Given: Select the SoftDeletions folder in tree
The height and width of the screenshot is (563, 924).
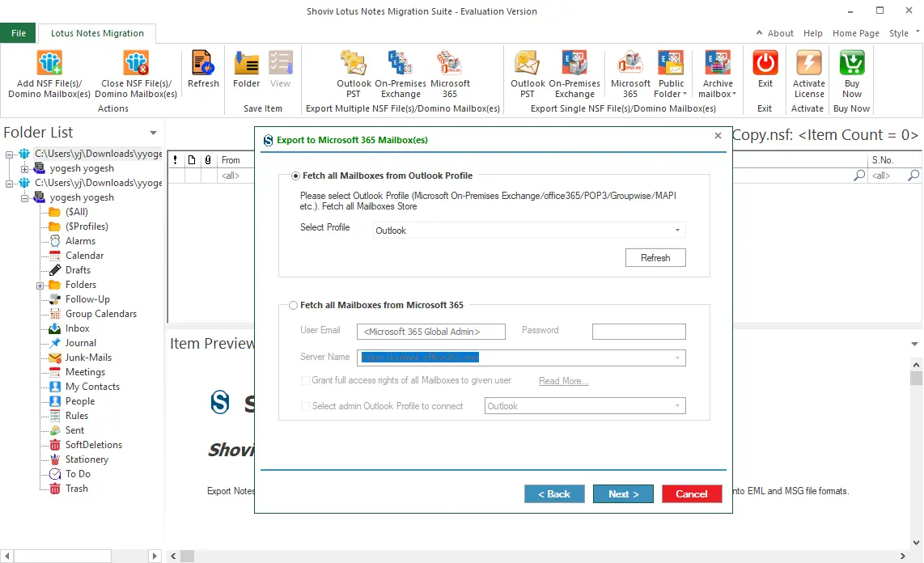Looking at the screenshot, I should 94,445.
